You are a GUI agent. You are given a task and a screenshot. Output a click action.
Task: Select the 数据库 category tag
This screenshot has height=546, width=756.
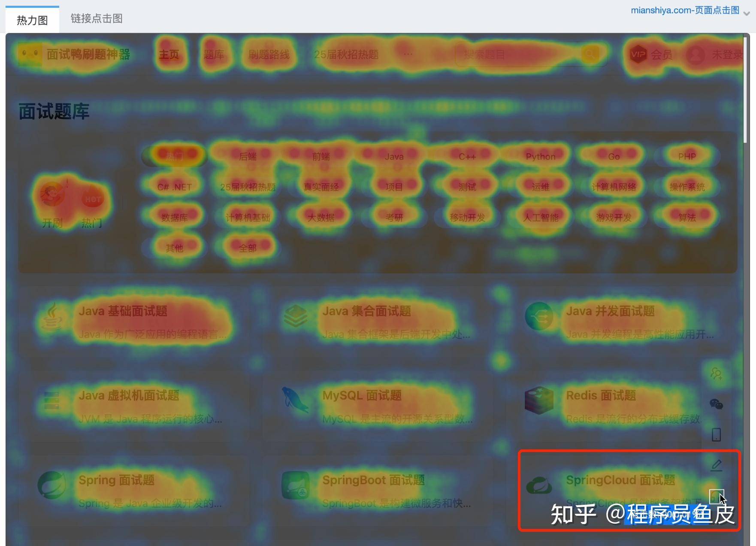(175, 217)
